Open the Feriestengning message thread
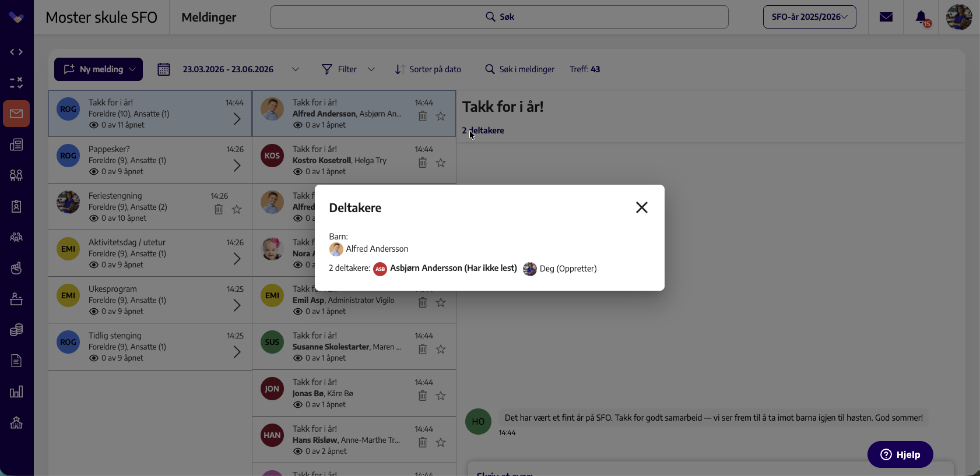The image size is (980, 476). tap(150, 207)
